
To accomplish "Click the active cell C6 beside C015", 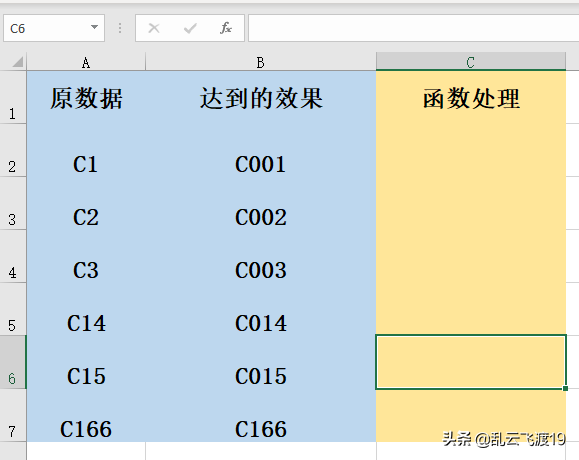I will 471,362.
